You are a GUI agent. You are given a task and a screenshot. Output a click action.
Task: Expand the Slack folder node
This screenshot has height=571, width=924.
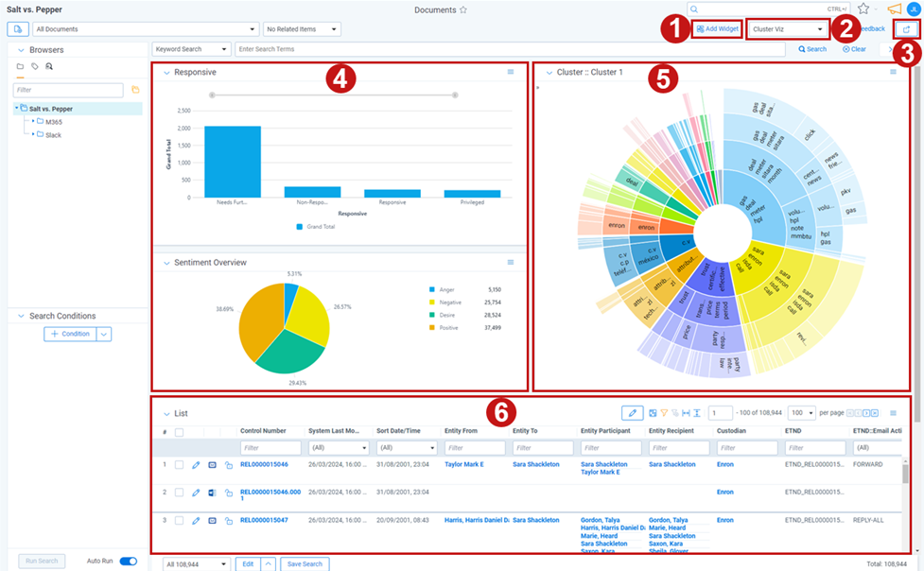33,134
